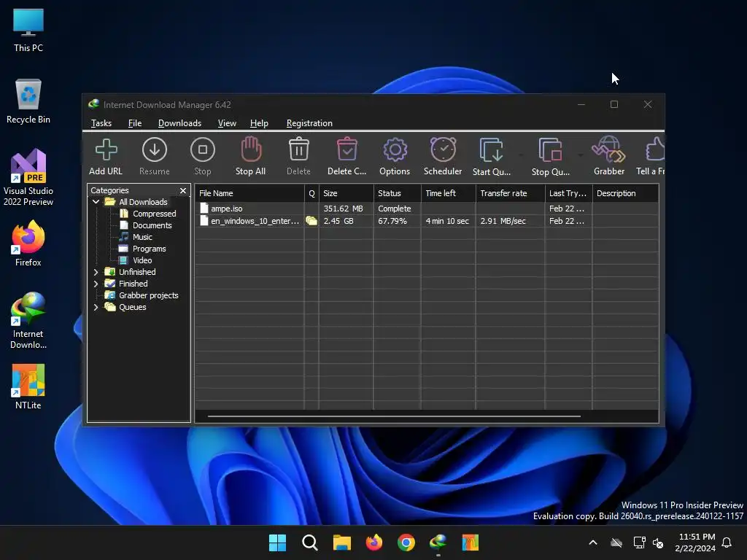Open the Registration menu

(x=309, y=123)
